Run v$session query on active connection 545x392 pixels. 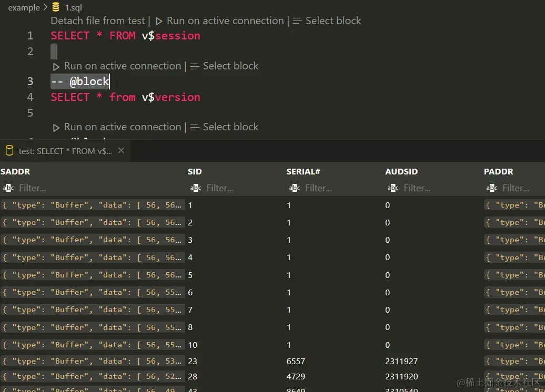click(x=225, y=21)
